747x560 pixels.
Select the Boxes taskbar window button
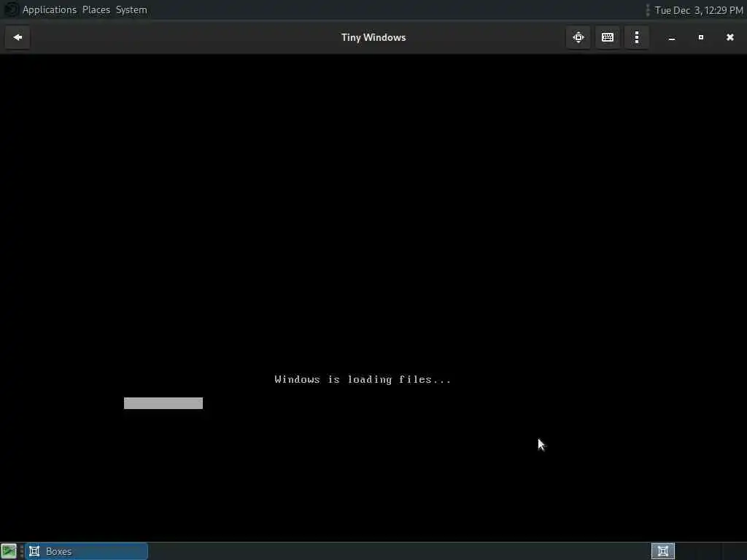(87, 551)
